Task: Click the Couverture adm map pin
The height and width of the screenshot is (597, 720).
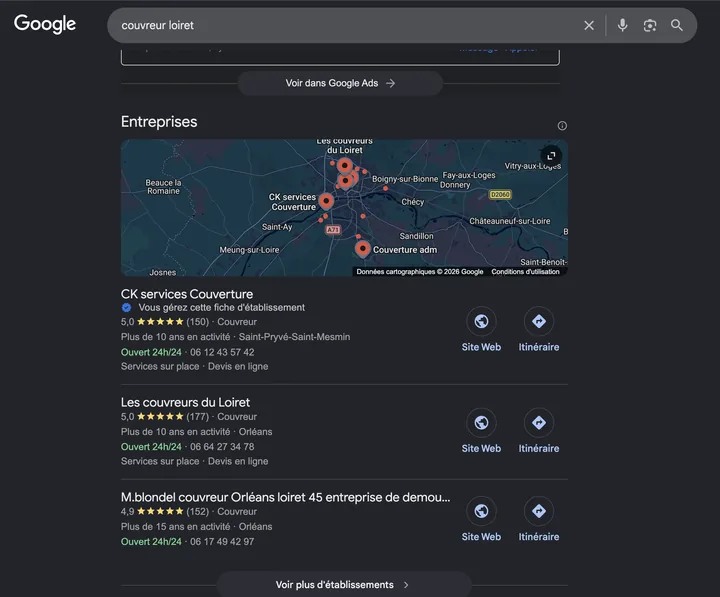Action: tap(363, 249)
